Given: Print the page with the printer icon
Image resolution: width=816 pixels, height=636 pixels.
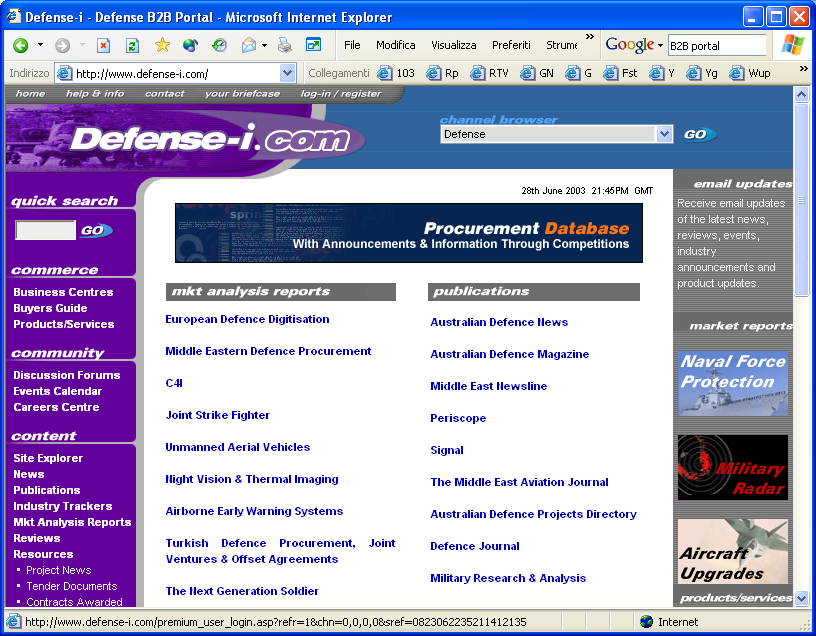Looking at the screenshot, I should coord(285,46).
